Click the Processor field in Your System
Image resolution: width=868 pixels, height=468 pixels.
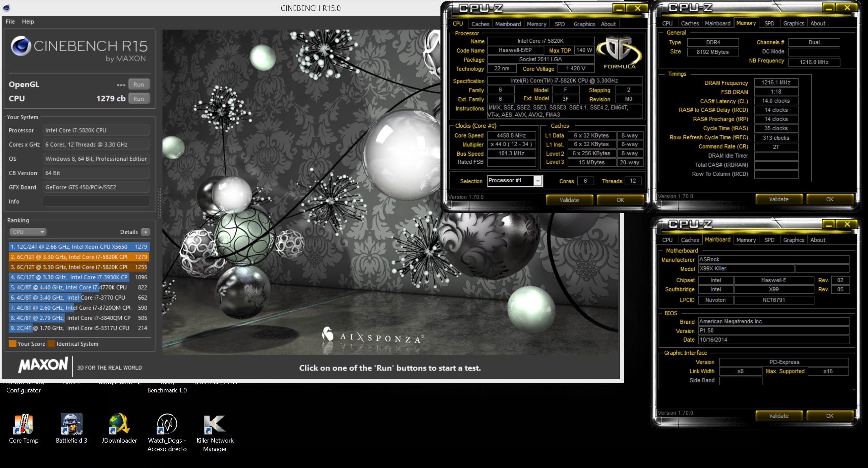point(96,130)
